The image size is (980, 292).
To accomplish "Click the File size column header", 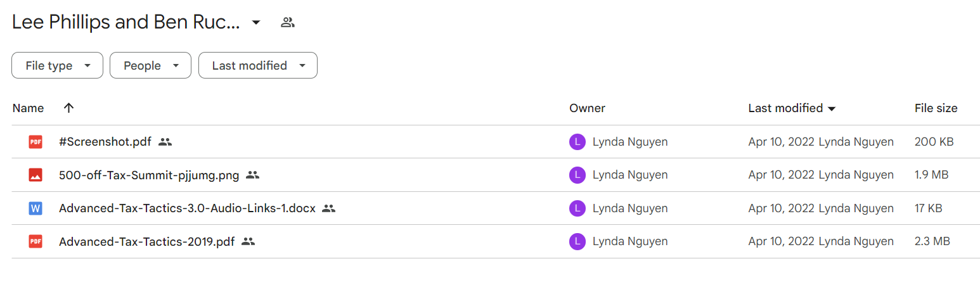I will pyautogui.click(x=936, y=108).
